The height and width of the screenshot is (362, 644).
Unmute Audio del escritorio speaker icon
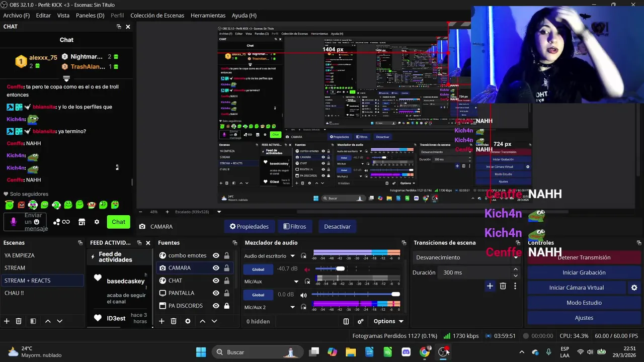pos(307,269)
